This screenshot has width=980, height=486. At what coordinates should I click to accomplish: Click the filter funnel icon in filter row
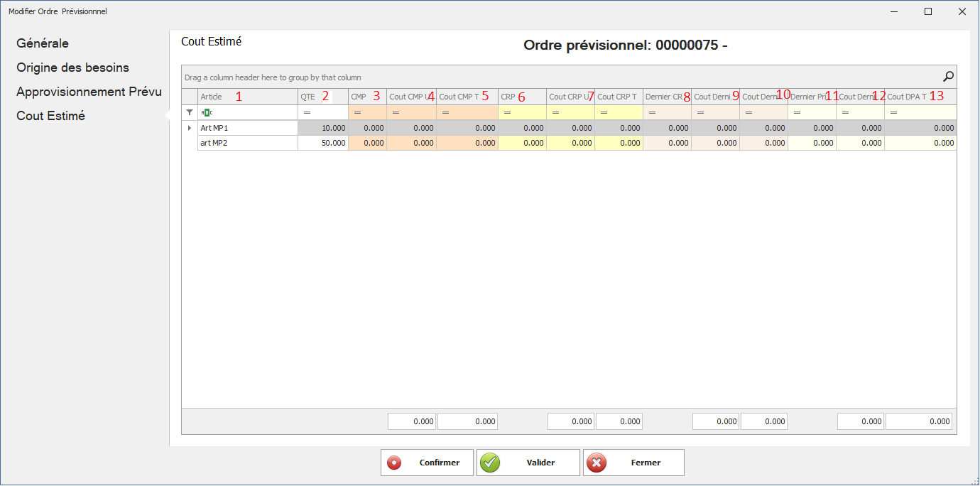coord(190,112)
